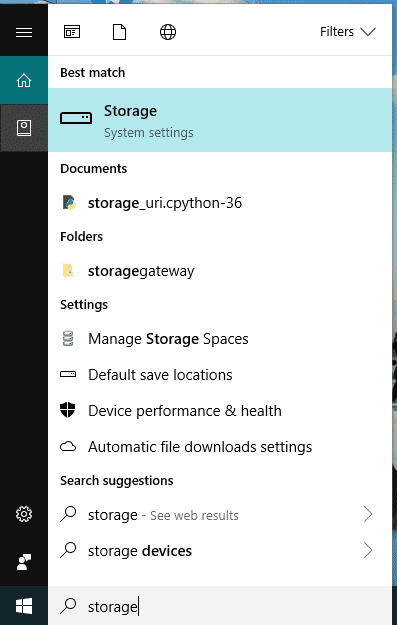Select 'storage - See web results' suggestion
The image size is (397, 625).
[x=220, y=515]
